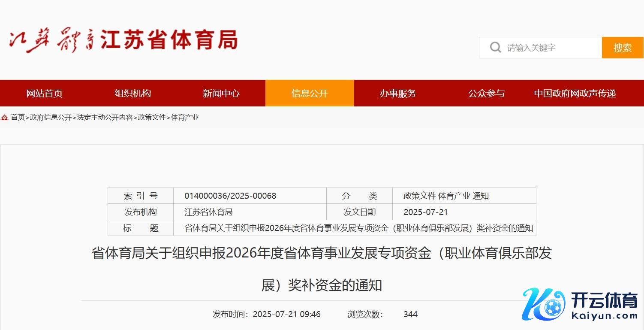The width and height of the screenshot is (644, 330).
Task: Click the home icon in breadcrumb
Action: (5, 118)
